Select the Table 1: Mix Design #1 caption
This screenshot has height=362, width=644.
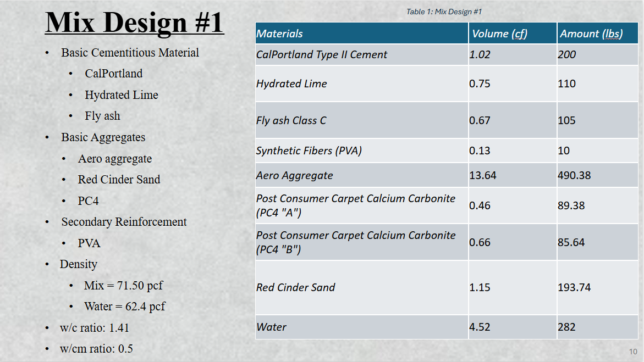(x=444, y=12)
